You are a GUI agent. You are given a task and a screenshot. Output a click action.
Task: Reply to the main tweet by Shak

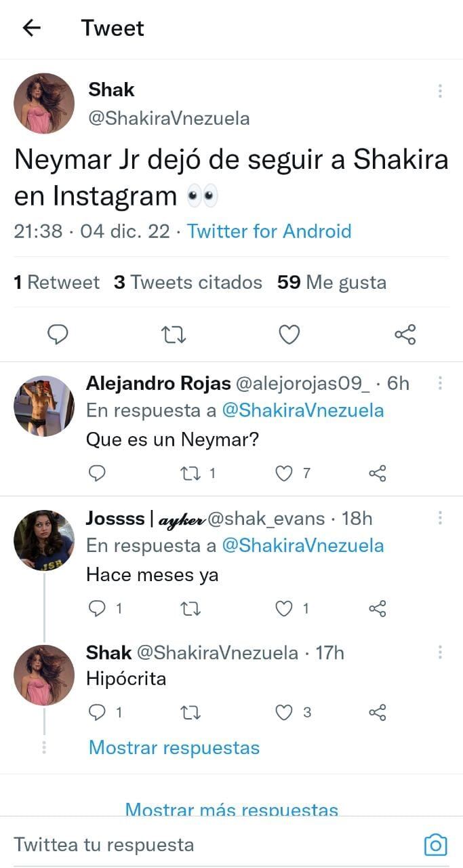click(59, 334)
